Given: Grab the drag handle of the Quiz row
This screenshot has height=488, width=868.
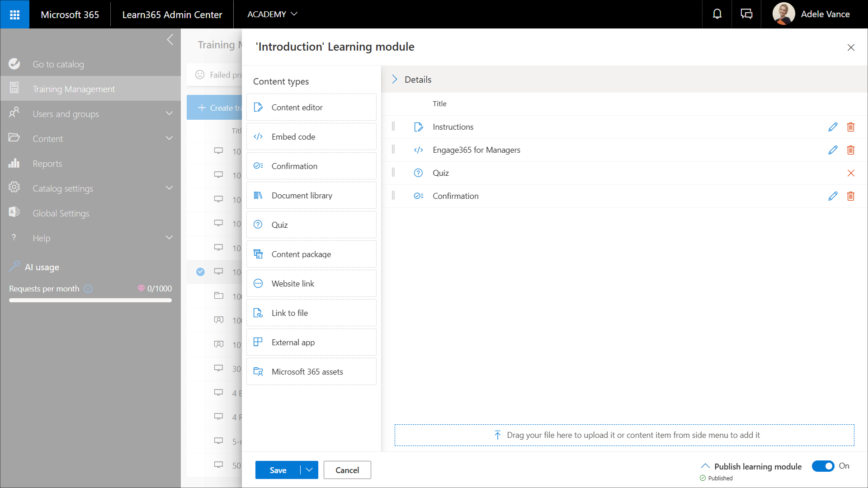Looking at the screenshot, I should tap(393, 173).
